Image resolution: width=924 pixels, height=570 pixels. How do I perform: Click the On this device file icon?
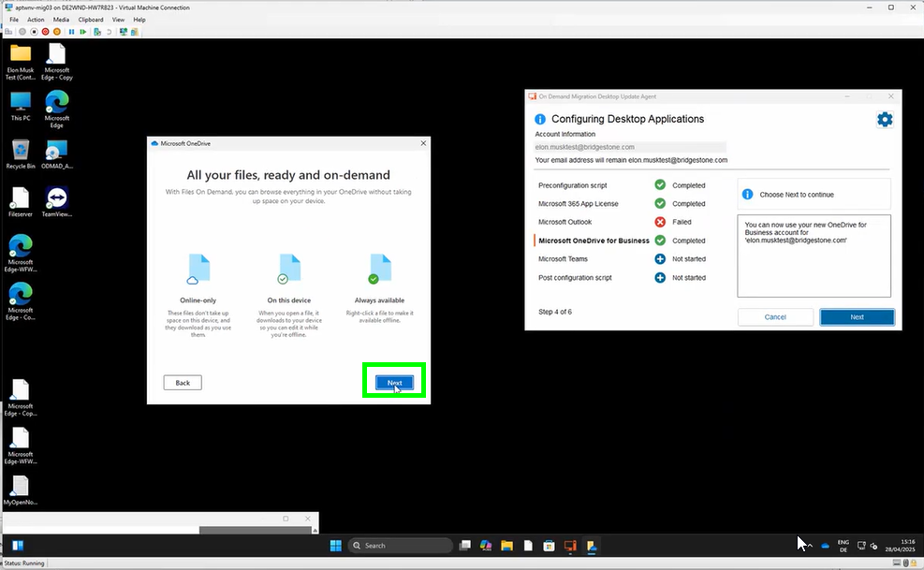288,270
